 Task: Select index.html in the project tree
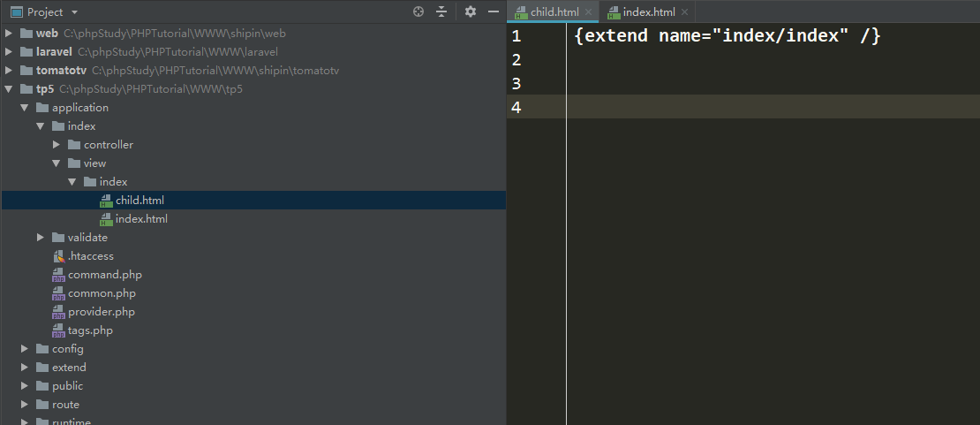point(253,219)
